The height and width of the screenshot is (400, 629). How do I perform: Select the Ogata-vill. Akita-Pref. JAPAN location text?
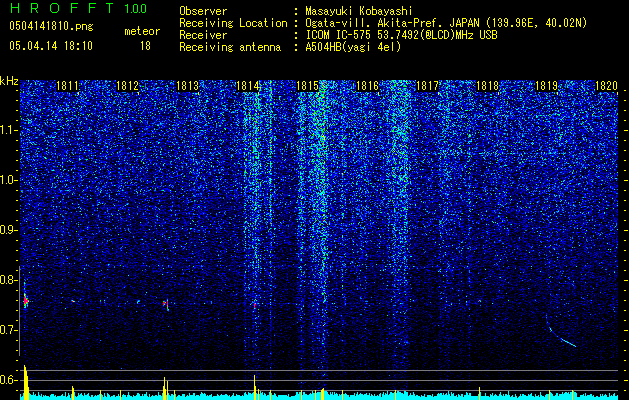pos(446,23)
